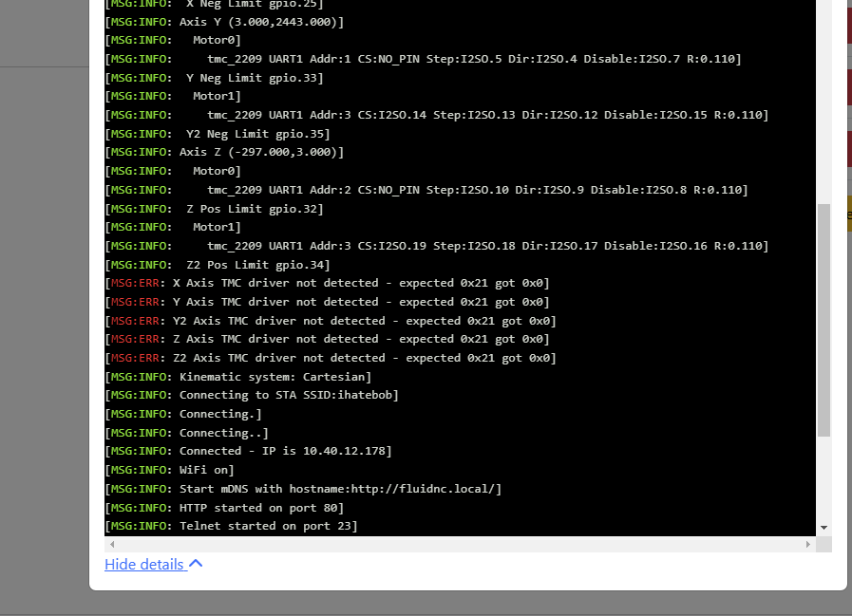852x616 pixels.
Task: Click the 'Y2 Neg Limit gpio.35' line
Action: [x=218, y=134]
